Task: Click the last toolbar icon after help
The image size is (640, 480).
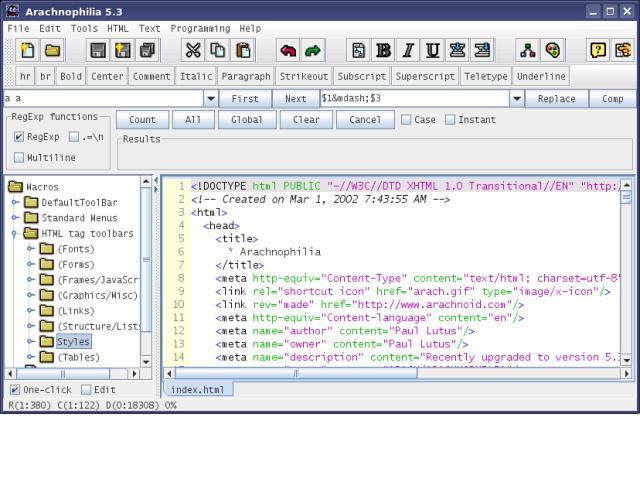Action: pyautogui.click(x=623, y=51)
